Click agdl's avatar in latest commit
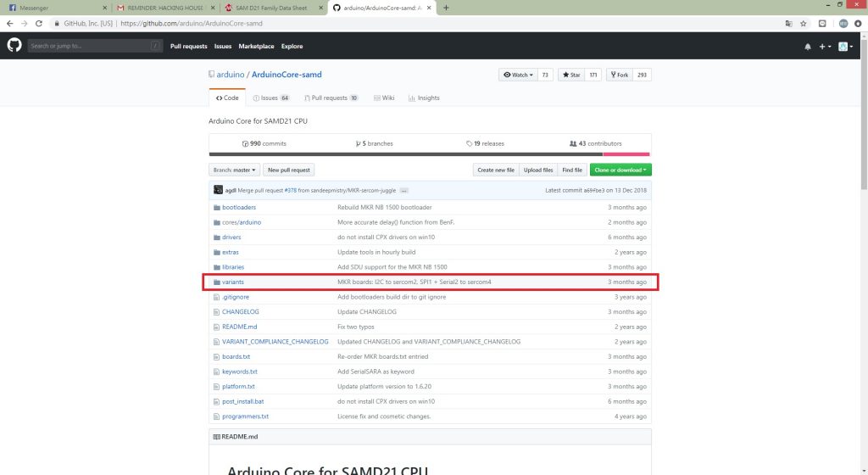Image resolution: width=868 pixels, height=475 pixels. click(218, 190)
